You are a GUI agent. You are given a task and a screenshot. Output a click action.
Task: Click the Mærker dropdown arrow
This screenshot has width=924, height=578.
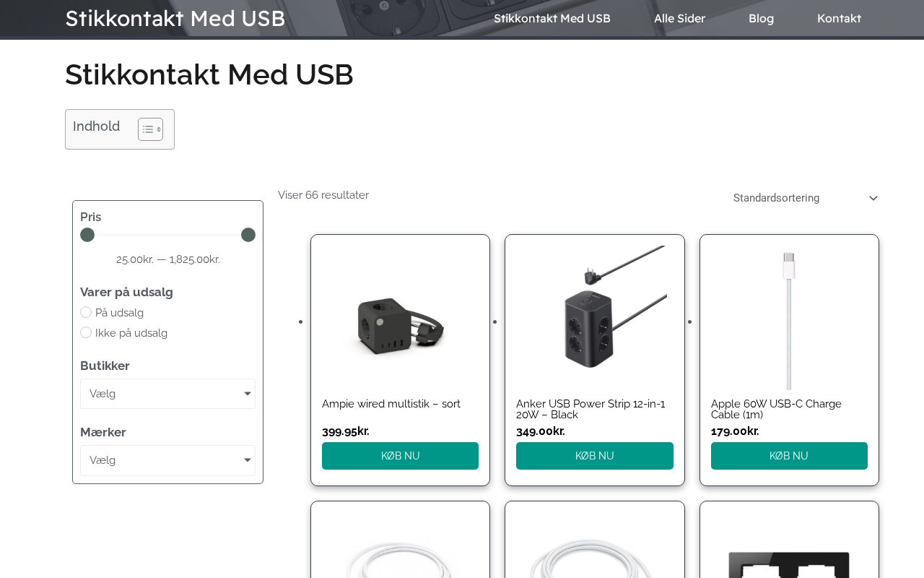click(x=247, y=460)
